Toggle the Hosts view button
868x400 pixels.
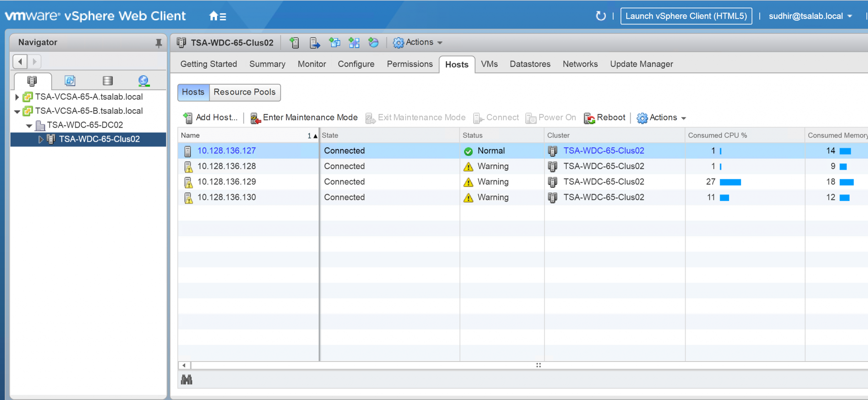coord(193,92)
